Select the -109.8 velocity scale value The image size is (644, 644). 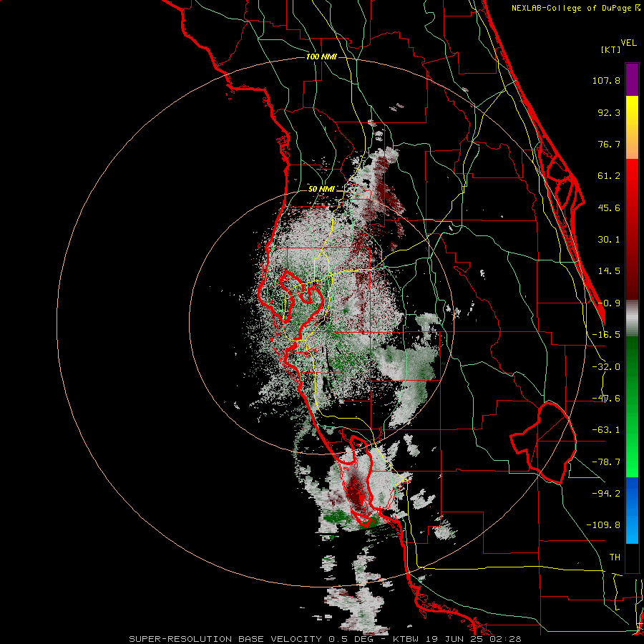click(x=603, y=525)
